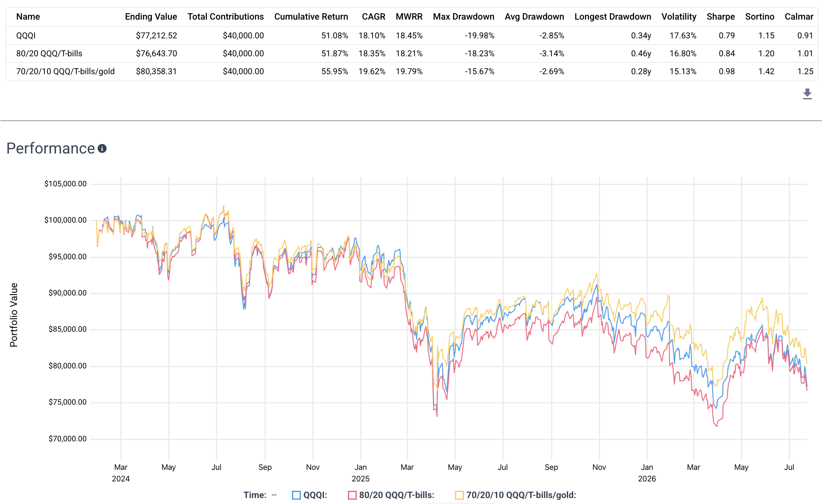Toggle the 70/20/10 QQQ/T-bills/gold yellow legend swatch
The width and height of the screenshot is (822, 504).
click(459, 495)
